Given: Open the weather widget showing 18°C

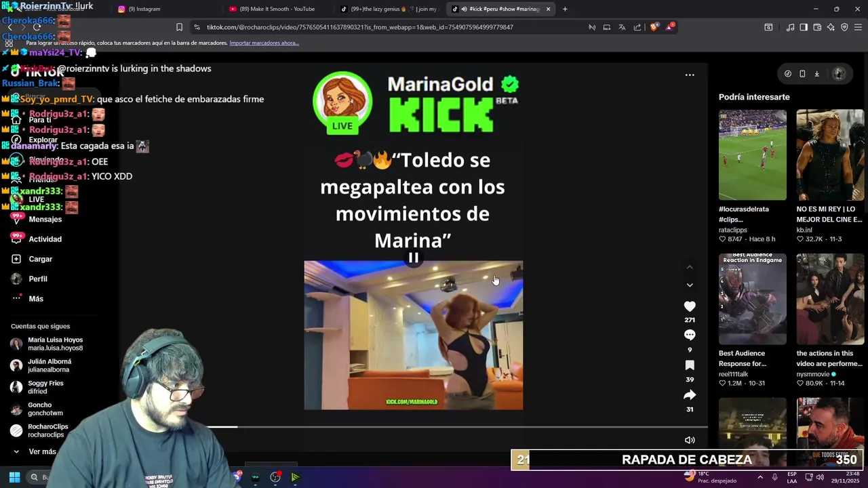Looking at the screenshot, I should coord(709,477).
